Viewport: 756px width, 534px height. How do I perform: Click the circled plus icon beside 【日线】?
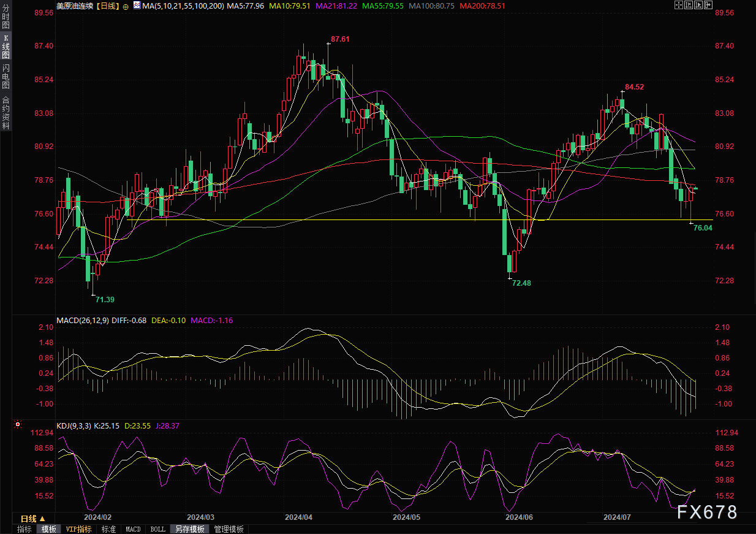coord(126,6)
